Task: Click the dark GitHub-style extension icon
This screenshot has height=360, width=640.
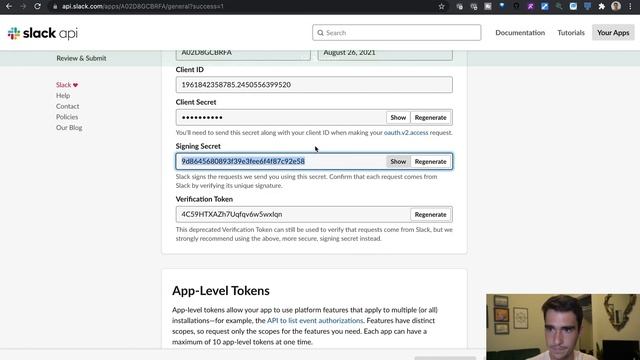Action: 516,6
